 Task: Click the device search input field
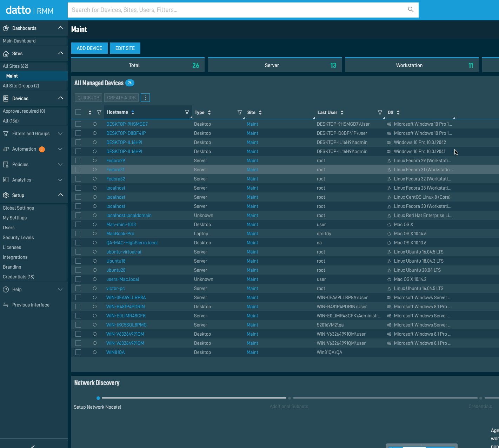tap(243, 10)
